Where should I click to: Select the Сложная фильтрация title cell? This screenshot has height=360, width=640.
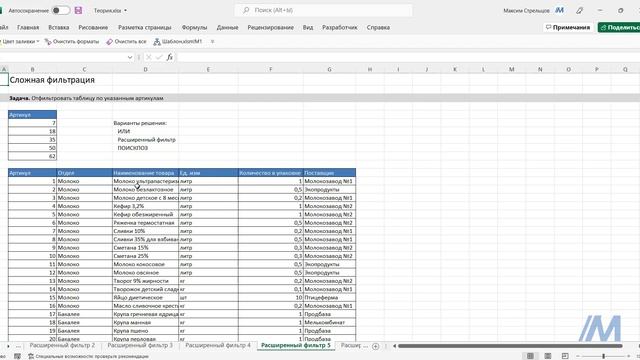click(52, 80)
